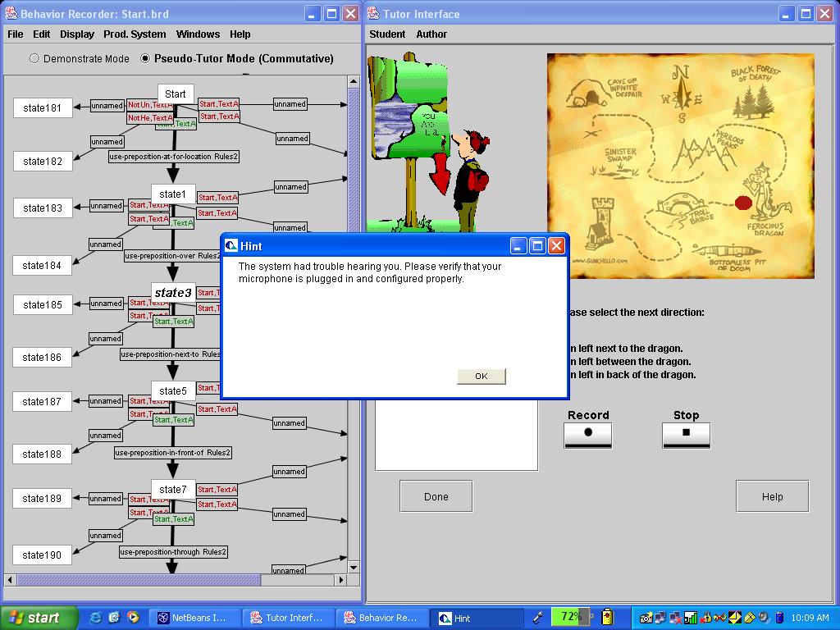Open the Prod. System menu
This screenshot has width=840, height=630.
(x=135, y=34)
